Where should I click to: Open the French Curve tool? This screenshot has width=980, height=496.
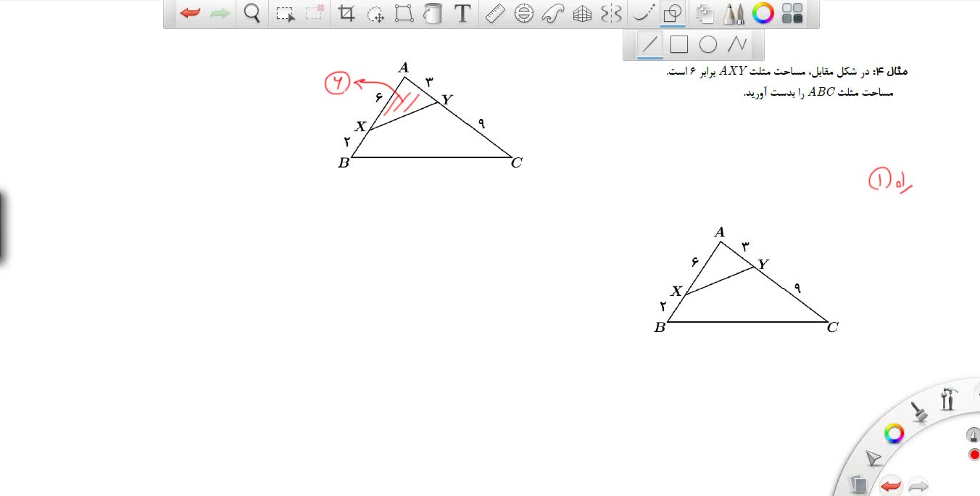(x=553, y=13)
